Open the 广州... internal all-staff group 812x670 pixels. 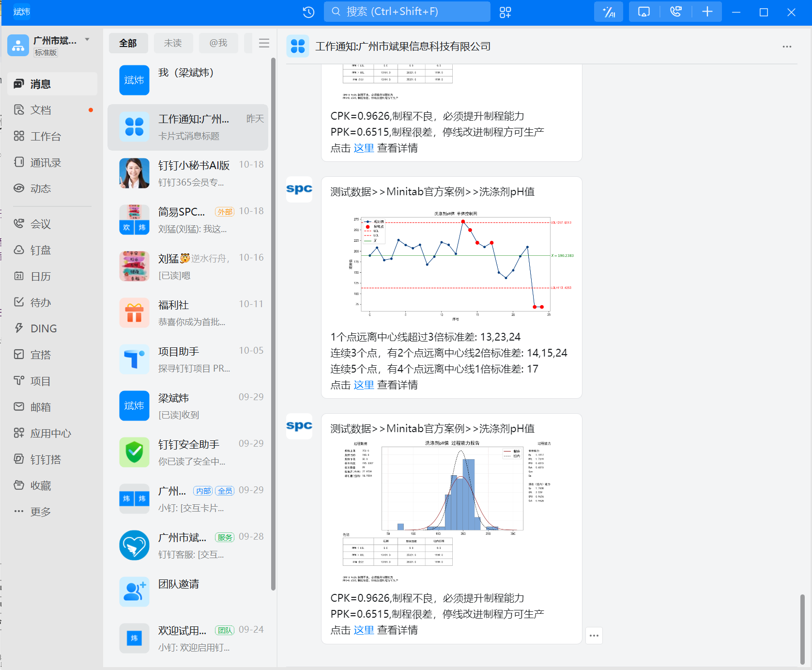(x=188, y=499)
